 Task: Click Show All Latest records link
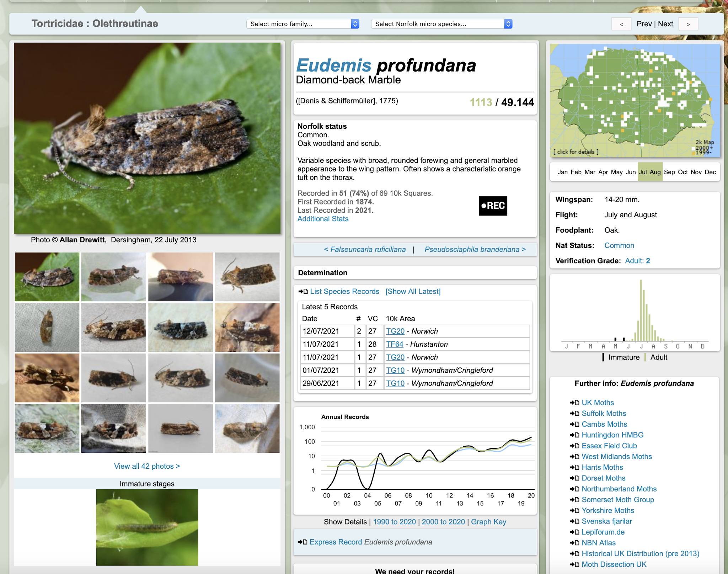[413, 292]
